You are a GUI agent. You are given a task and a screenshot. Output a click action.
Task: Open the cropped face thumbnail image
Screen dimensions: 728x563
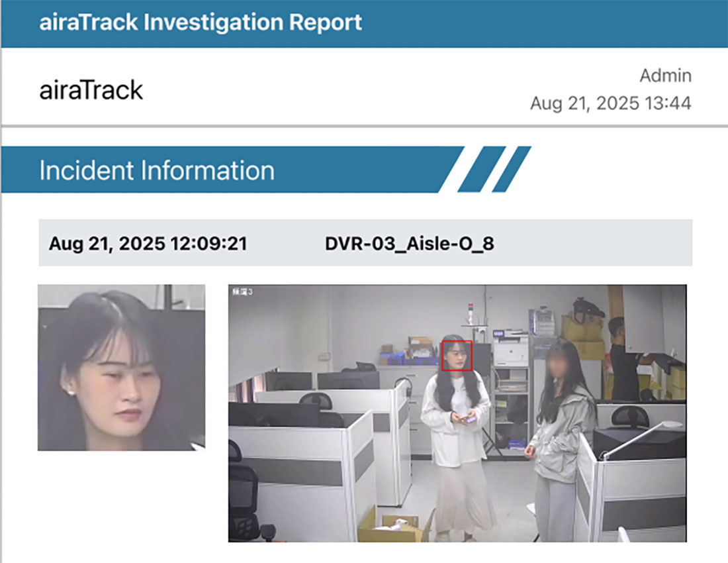[x=121, y=368]
